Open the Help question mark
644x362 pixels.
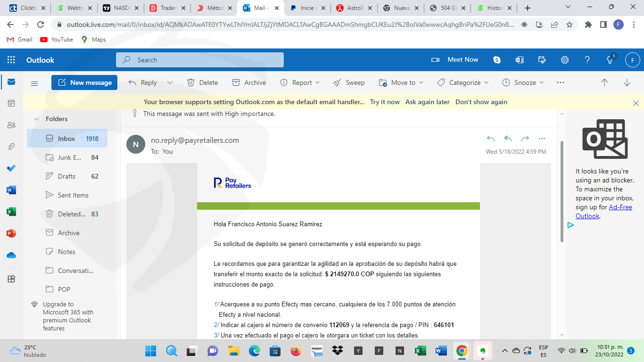(587, 60)
